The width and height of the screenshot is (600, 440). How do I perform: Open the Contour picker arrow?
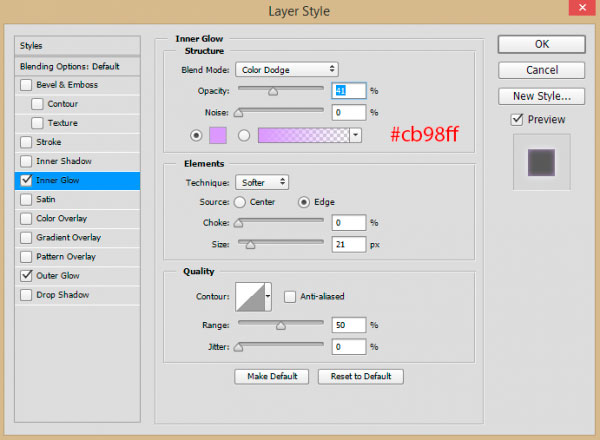[268, 297]
